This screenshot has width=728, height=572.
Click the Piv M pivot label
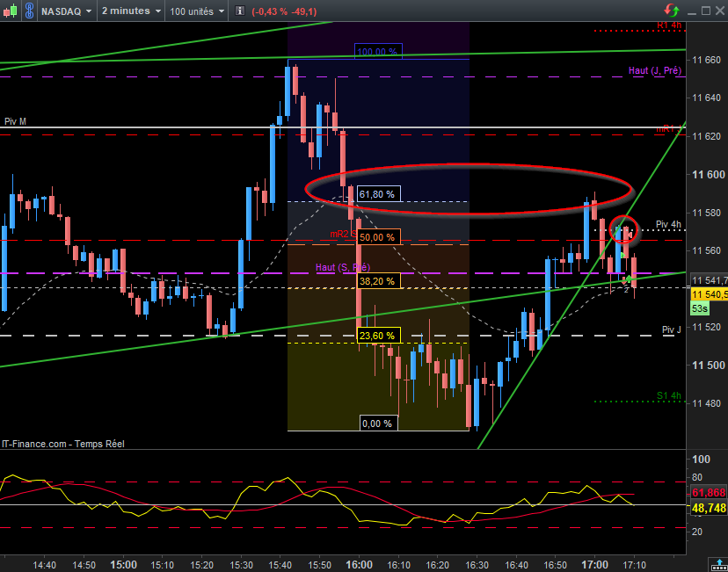point(15,121)
